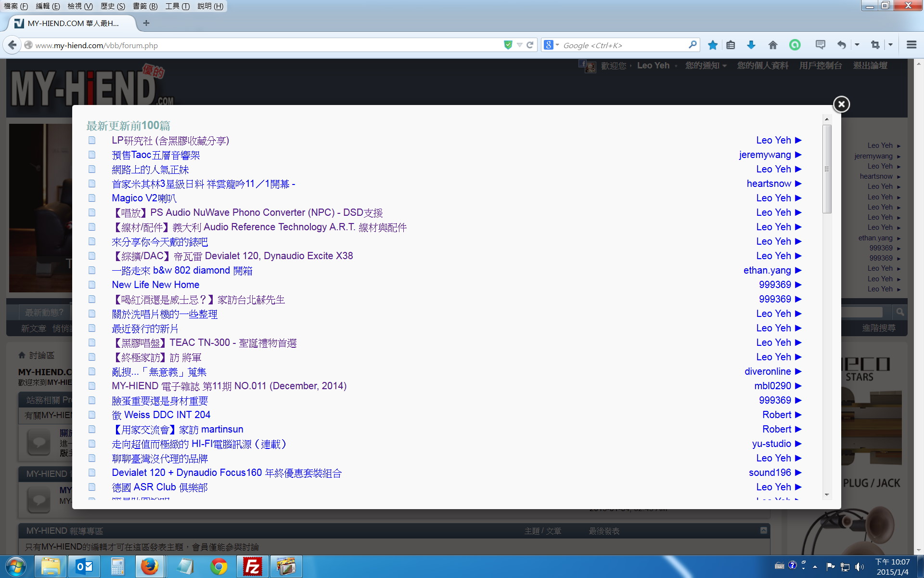Open 書籤 (B) menu
The width and height of the screenshot is (924, 578).
point(145,6)
